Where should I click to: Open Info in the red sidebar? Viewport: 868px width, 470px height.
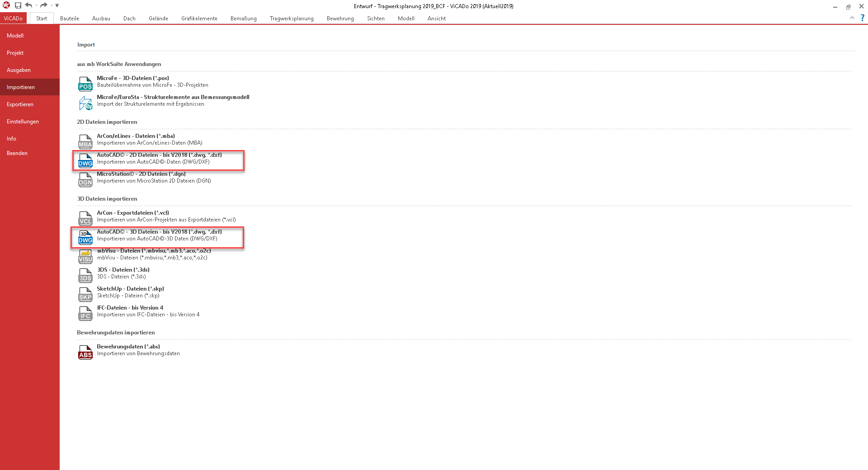pos(30,139)
